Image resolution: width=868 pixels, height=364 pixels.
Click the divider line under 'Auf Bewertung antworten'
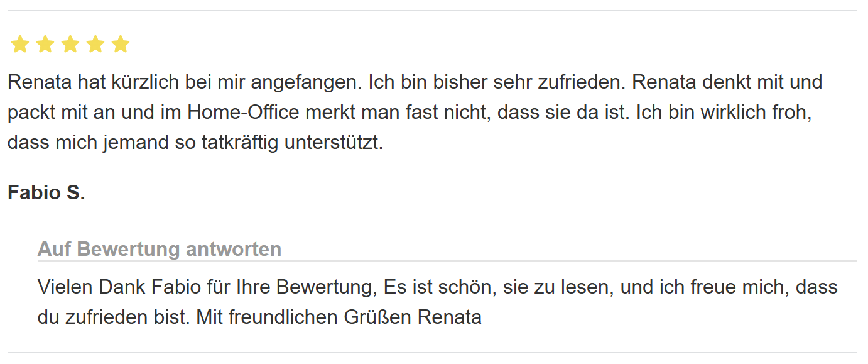(x=447, y=261)
